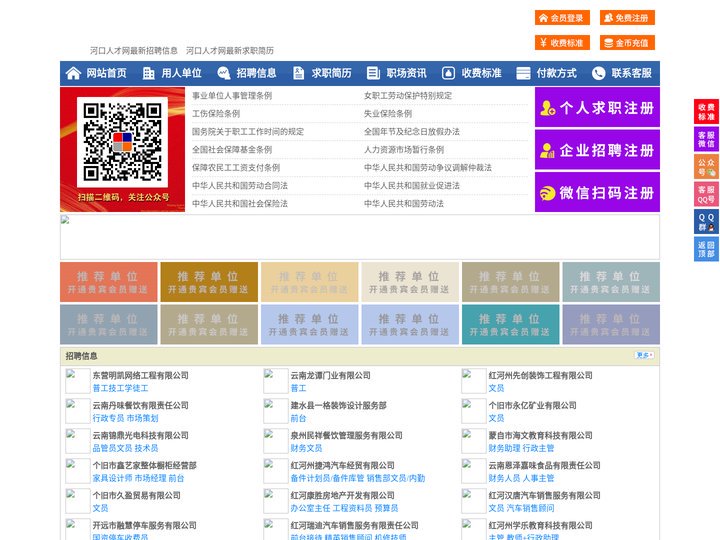The width and height of the screenshot is (720, 540).
Task: Click the news icon beside 职场资讯
Action: pos(373,73)
